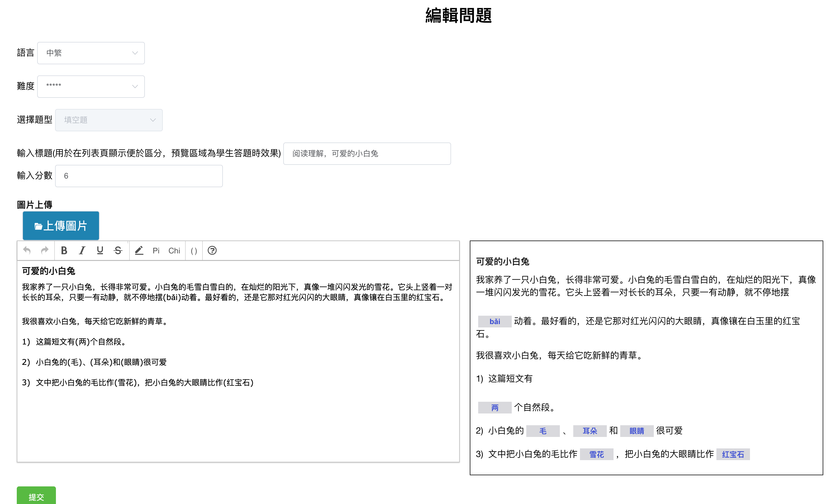Image resolution: width=835 pixels, height=504 pixels.
Task: Toggle underline formatting in editor
Action: click(x=100, y=251)
